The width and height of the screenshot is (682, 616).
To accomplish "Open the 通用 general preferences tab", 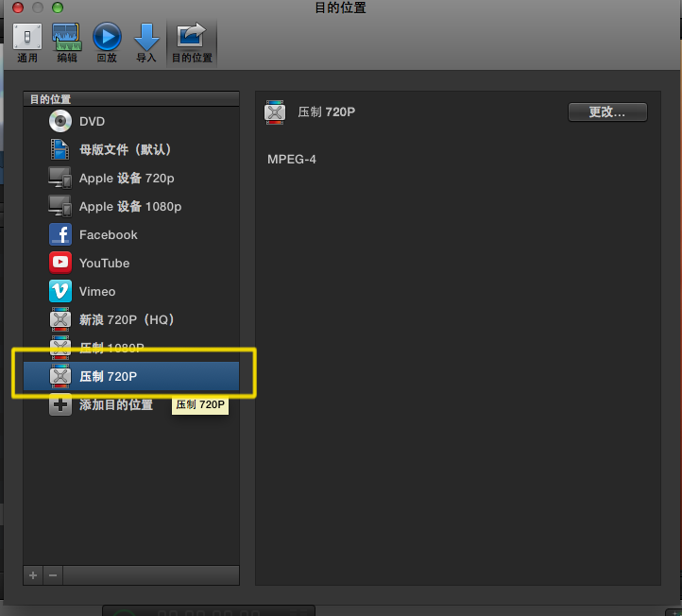I will coord(27,43).
